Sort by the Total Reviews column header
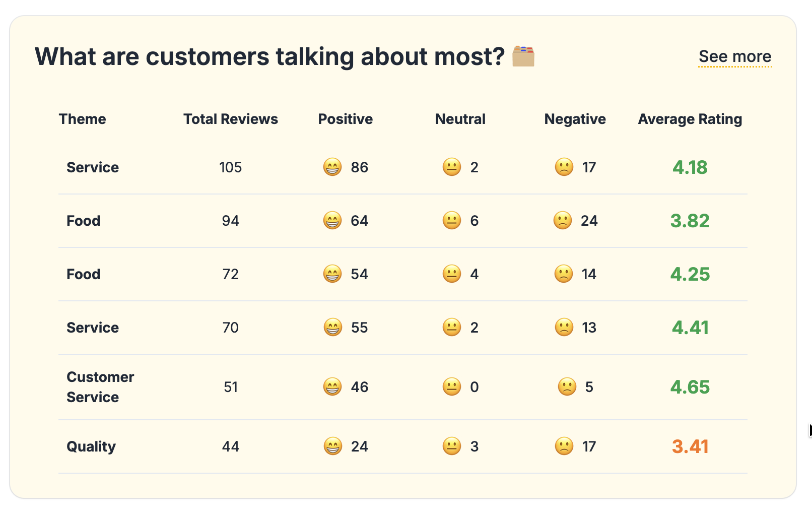The height and width of the screenshot is (515, 812). [x=230, y=119]
